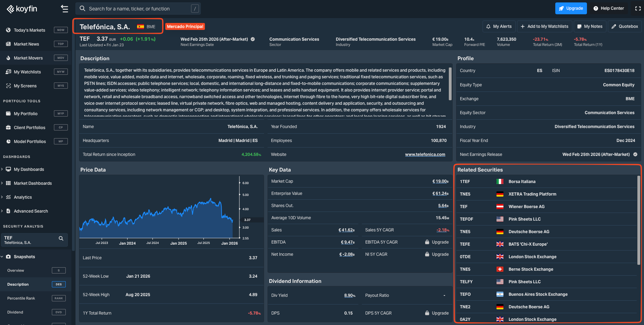Open Help Center
Screen dimensions: 644x325
coord(608,8)
